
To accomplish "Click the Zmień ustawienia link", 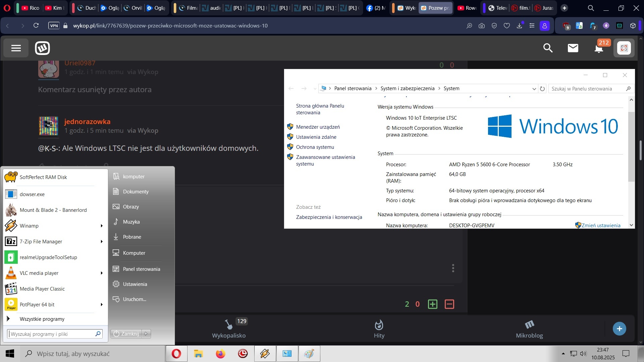I will pyautogui.click(x=601, y=226).
